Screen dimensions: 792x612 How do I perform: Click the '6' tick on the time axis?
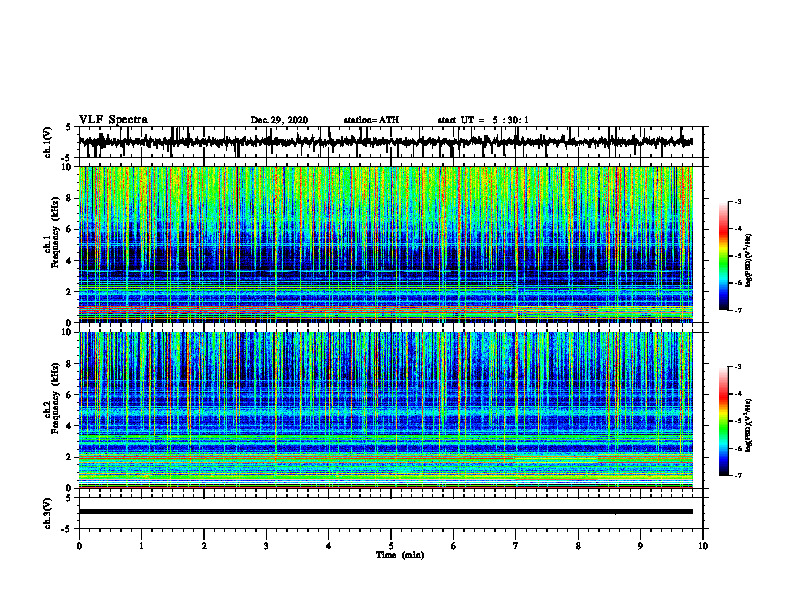pos(454,546)
